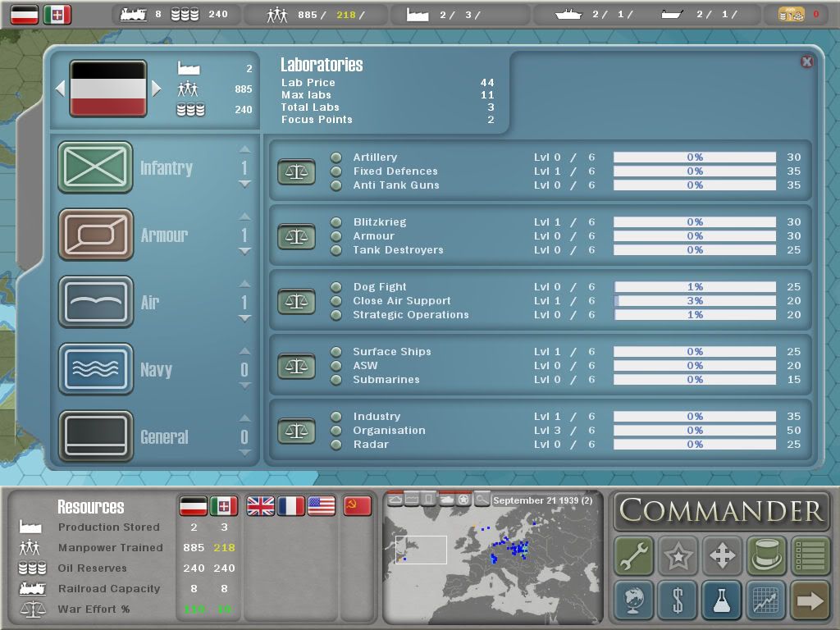The width and height of the screenshot is (840, 630).
Task: Select the Fixed Defences radio button
Action: [336, 171]
